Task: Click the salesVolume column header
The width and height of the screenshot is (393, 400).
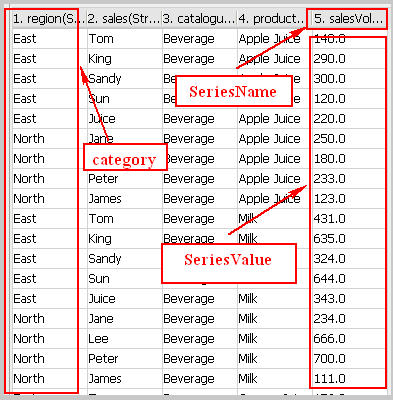Action: click(347, 19)
